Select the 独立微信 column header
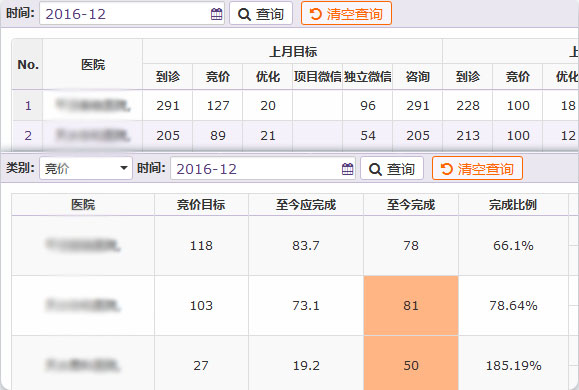579x390 pixels. (x=368, y=76)
